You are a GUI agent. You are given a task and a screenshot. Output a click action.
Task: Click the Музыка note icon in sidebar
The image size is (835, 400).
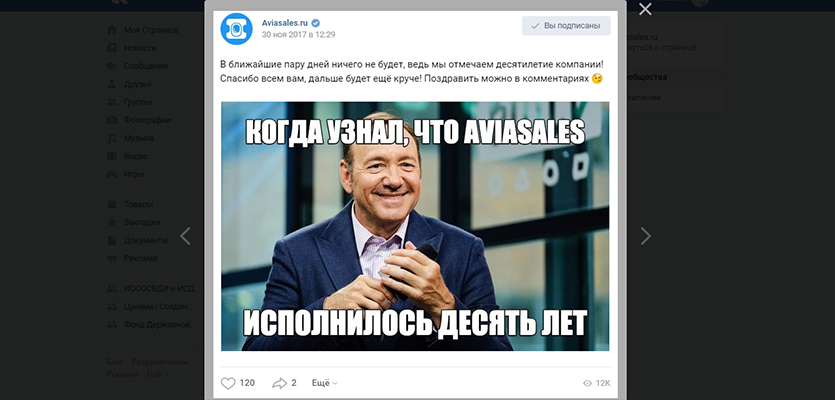(x=112, y=138)
